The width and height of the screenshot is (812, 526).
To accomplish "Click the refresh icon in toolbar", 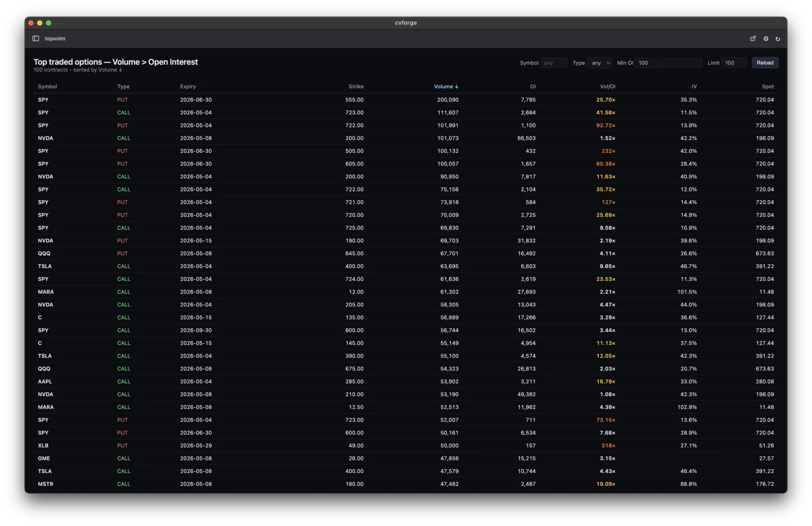I will click(777, 39).
